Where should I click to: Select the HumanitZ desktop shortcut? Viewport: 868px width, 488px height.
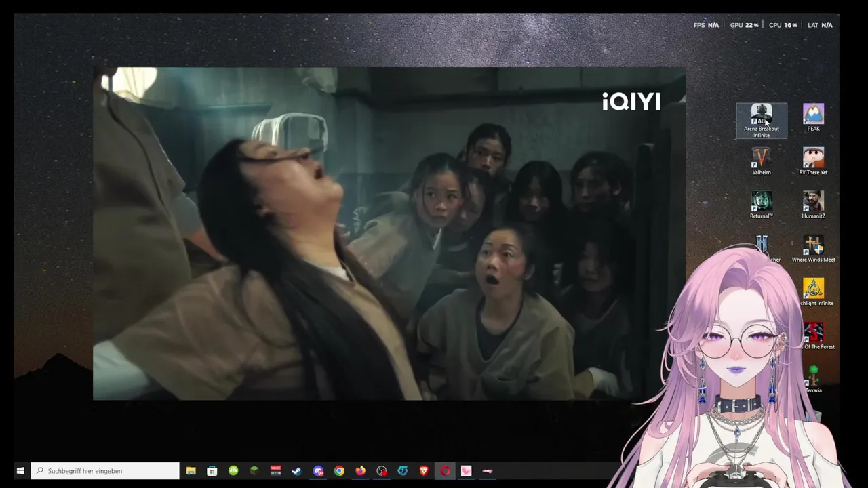813,205
